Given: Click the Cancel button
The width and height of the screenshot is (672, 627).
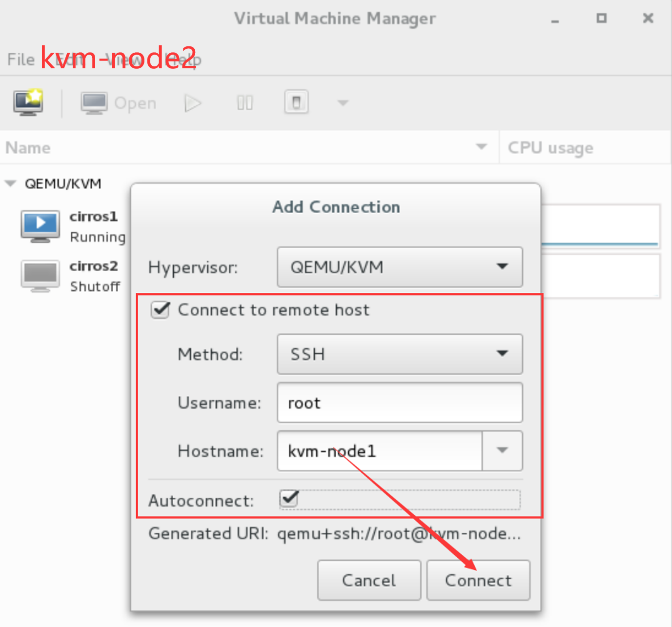Looking at the screenshot, I should [x=369, y=580].
